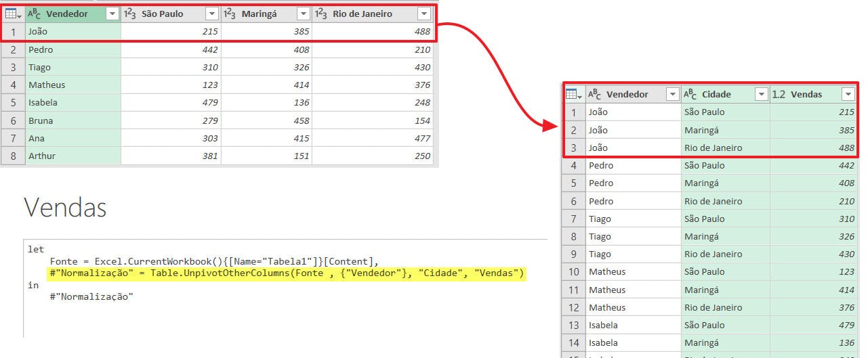Viewport: 868px width, 358px height.
Task: Select value 151 in Arthur's row
Action: click(266, 156)
